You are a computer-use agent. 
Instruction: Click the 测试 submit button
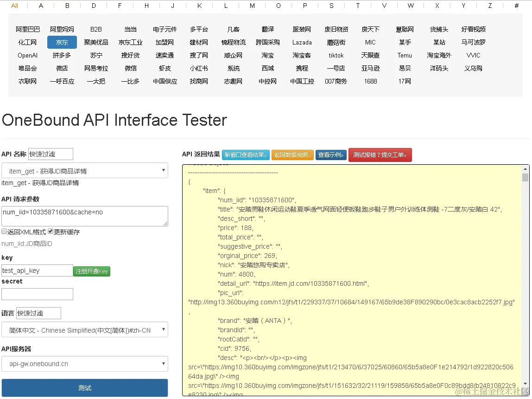85,388
